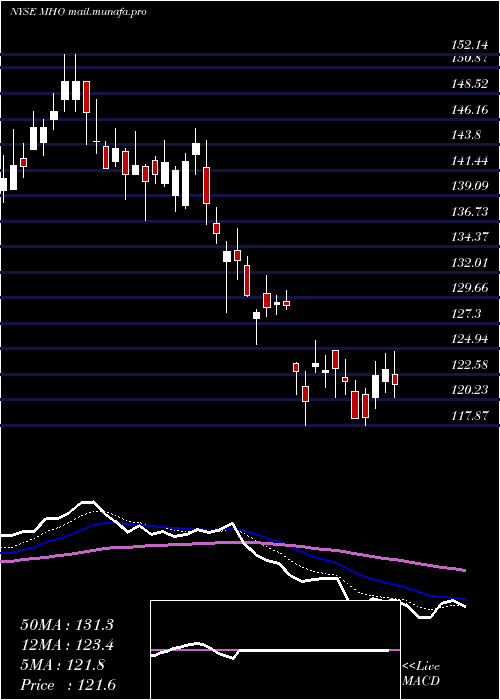Viewport: 500px width, 700px height.
Task: Click the NYSE MHO mail.munafa.pro title text
Action: pyautogui.click(x=78, y=12)
